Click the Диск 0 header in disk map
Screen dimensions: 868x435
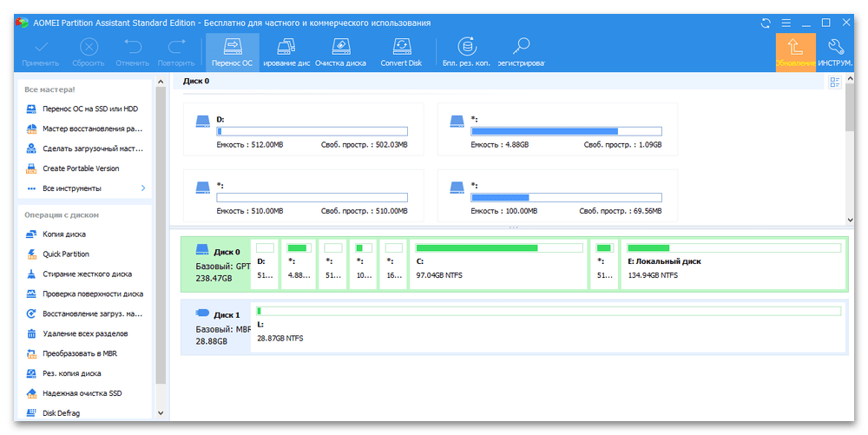(217, 265)
